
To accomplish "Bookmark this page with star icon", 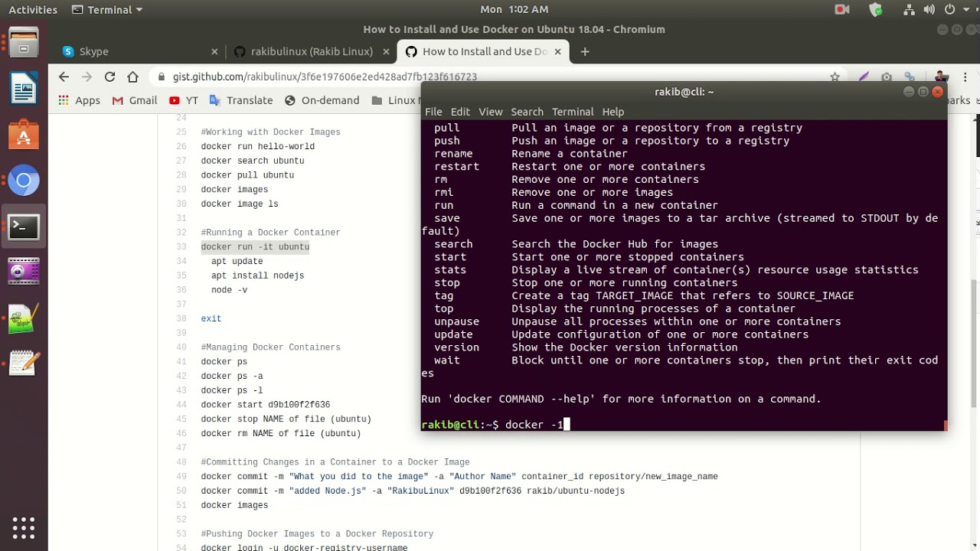I will pyautogui.click(x=835, y=77).
